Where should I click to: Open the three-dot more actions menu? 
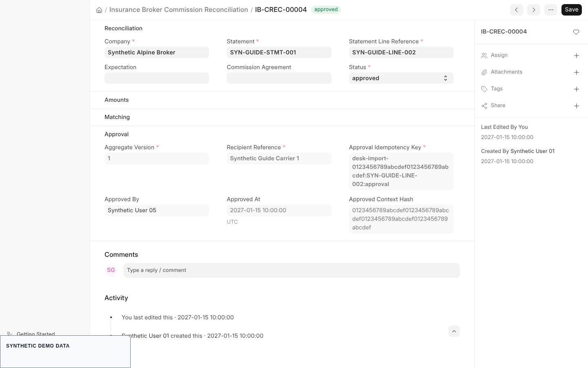pyautogui.click(x=551, y=10)
